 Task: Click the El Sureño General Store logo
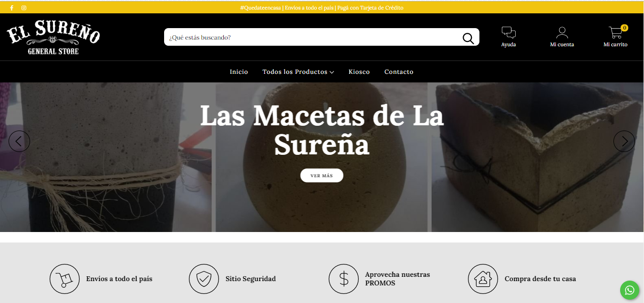click(53, 37)
